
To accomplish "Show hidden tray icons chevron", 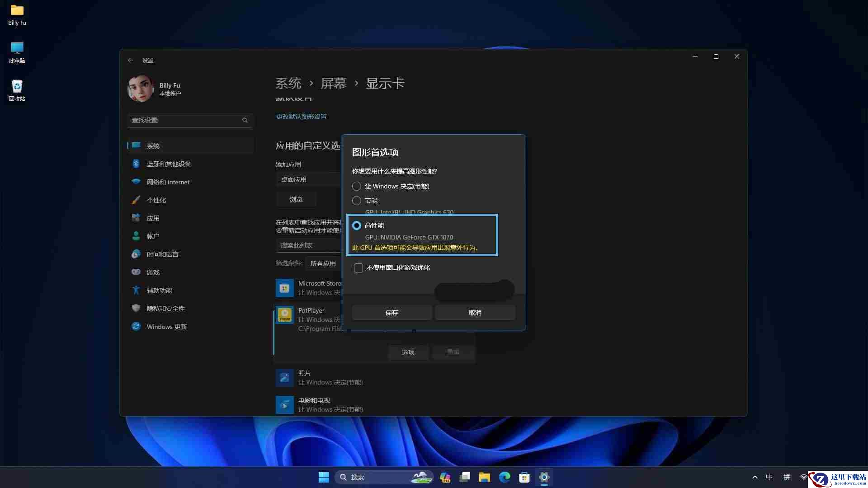I will click(755, 477).
